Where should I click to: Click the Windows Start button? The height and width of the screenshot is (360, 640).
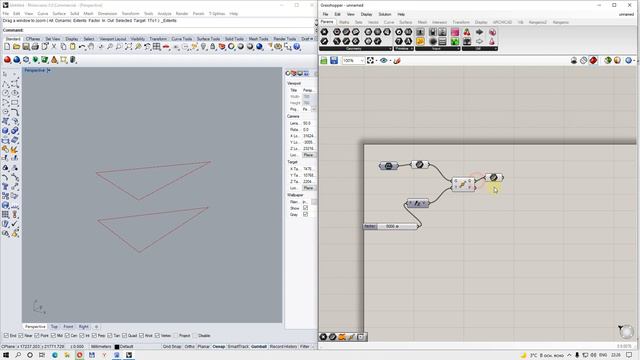(6, 355)
